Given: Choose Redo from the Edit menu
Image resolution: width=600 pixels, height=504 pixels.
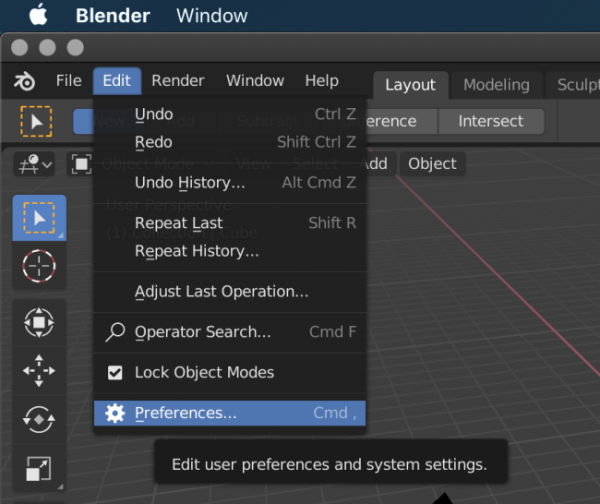Looking at the screenshot, I should click(230, 142).
